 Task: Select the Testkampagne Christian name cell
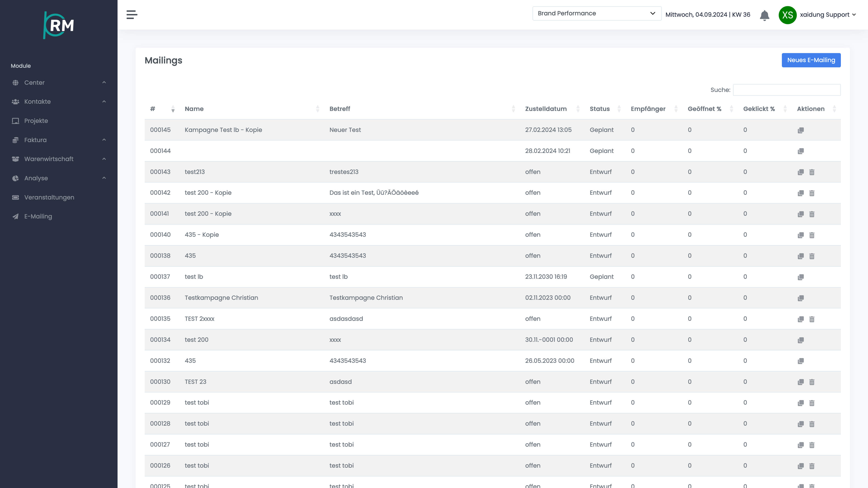coord(221,298)
